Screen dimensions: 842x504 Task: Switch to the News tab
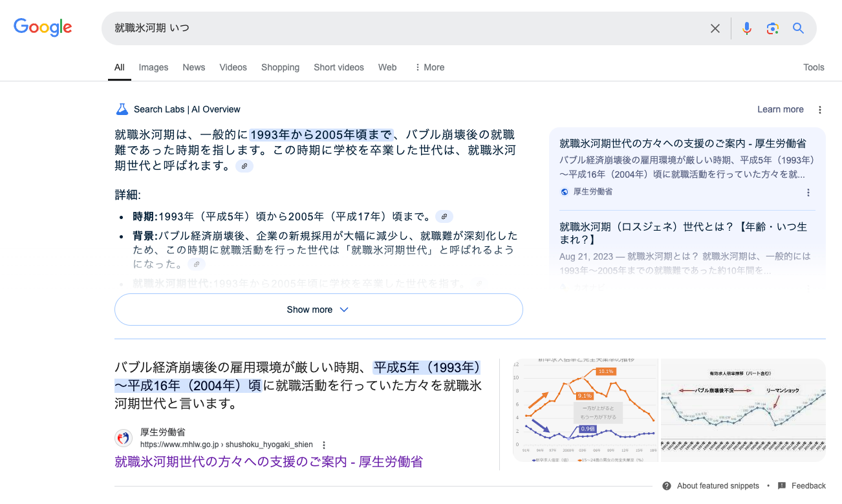coord(194,67)
